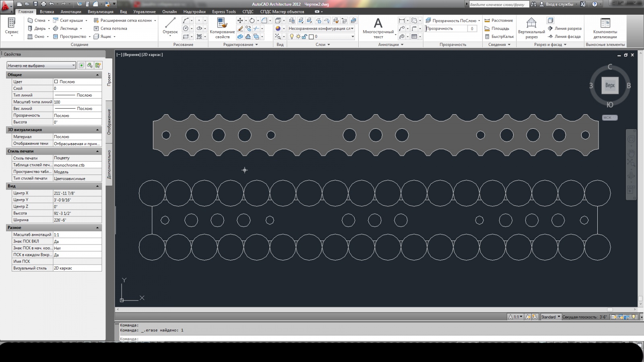Screen dimensions: 644x362
Task: Select the Отрезок line drawing tool
Action: 170,26
